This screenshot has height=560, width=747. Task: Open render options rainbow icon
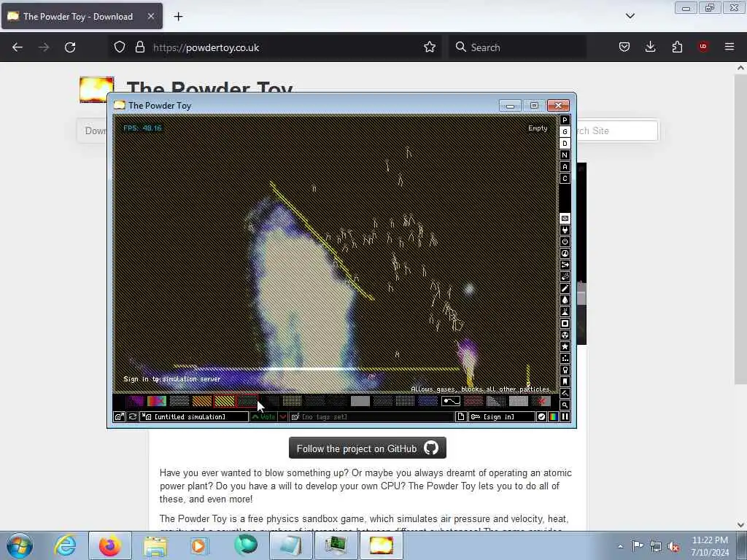(x=553, y=416)
